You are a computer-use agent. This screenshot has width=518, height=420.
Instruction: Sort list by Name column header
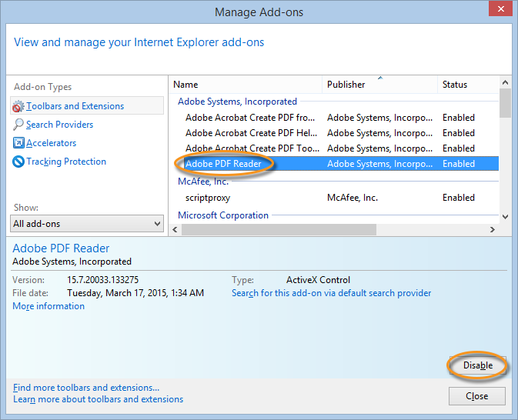pyautogui.click(x=245, y=85)
